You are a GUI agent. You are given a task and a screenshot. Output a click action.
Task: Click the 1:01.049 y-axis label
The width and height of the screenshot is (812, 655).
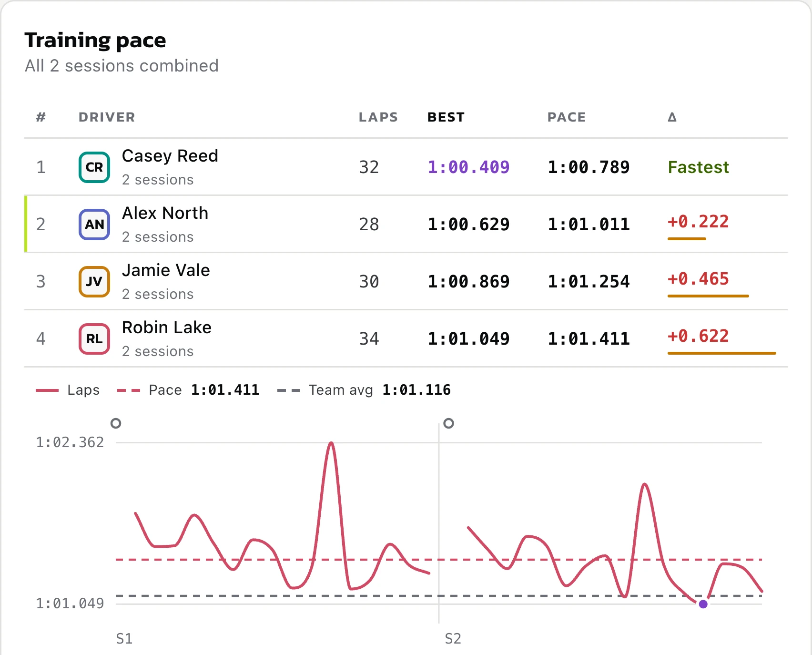click(x=70, y=604)
